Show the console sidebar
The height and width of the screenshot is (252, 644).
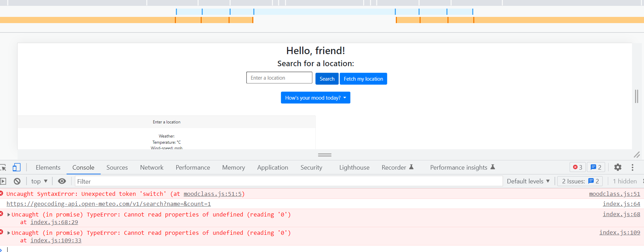3,181
